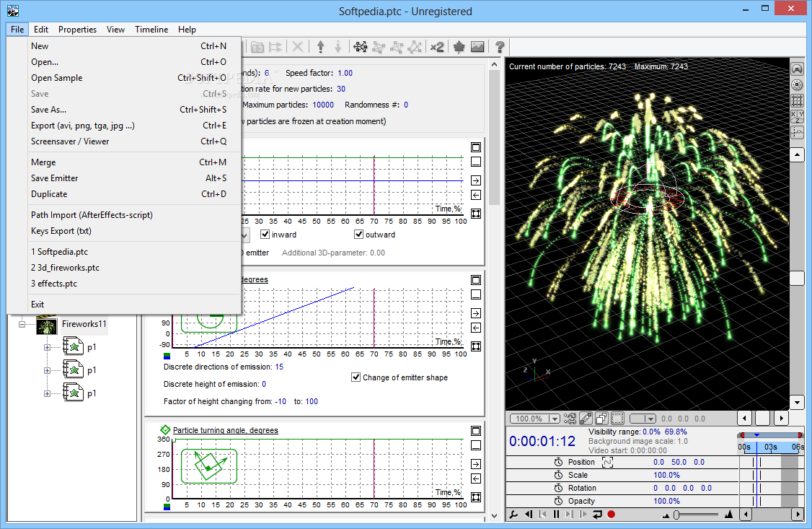Click the move up arrow toolbar icon
The image size is (812, 529).
pos(321,47)
